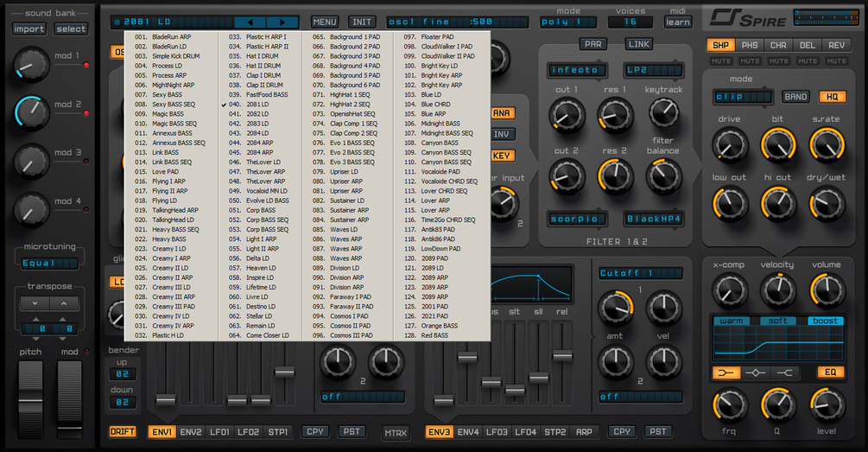Click the envelope rel slider
Viewport: 868px width, 452px height.
click(562, 355)
